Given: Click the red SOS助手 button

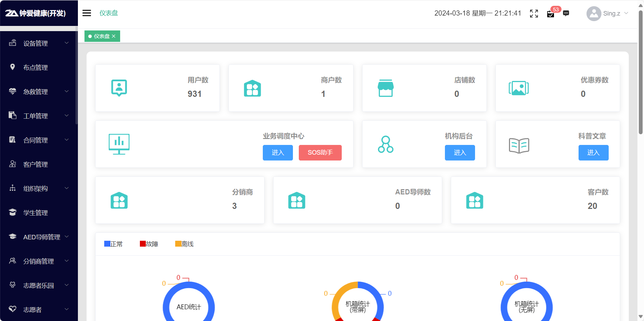Looking at the screenshot, I should tap(320, 153).
